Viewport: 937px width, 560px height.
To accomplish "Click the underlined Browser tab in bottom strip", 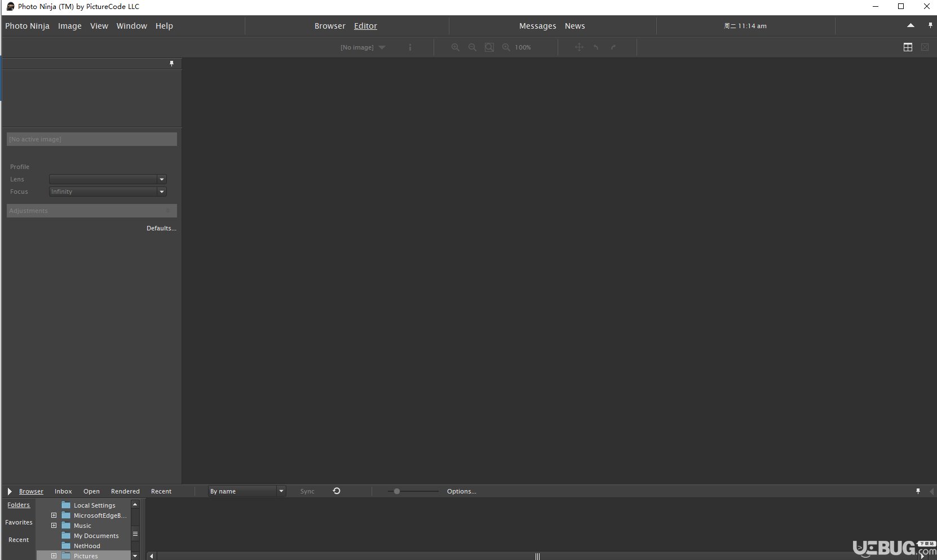I will click(31, 491).
